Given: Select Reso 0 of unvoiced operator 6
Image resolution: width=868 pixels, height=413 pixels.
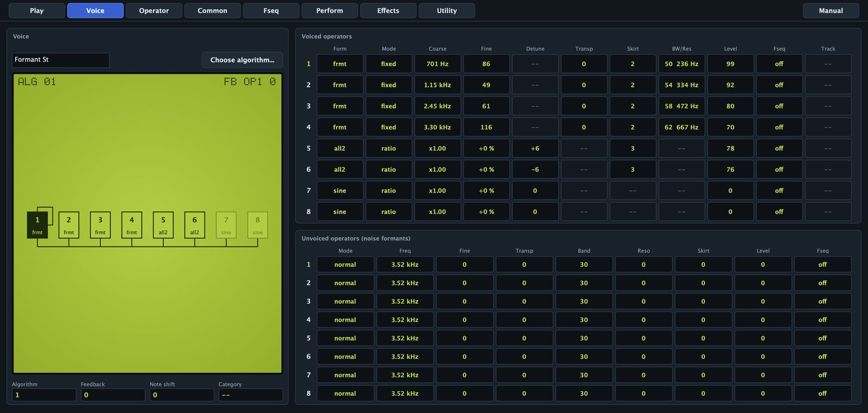Looking at the screenshot, I should 644,357.
